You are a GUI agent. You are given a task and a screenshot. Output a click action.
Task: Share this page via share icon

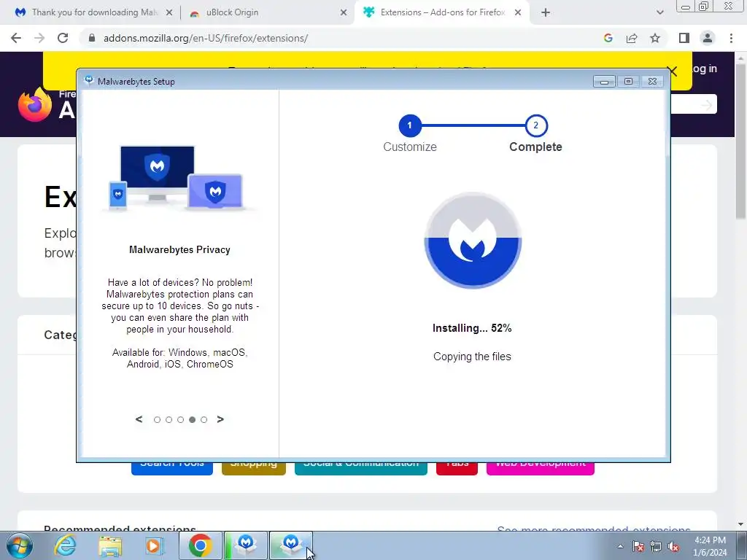point(632,38)
